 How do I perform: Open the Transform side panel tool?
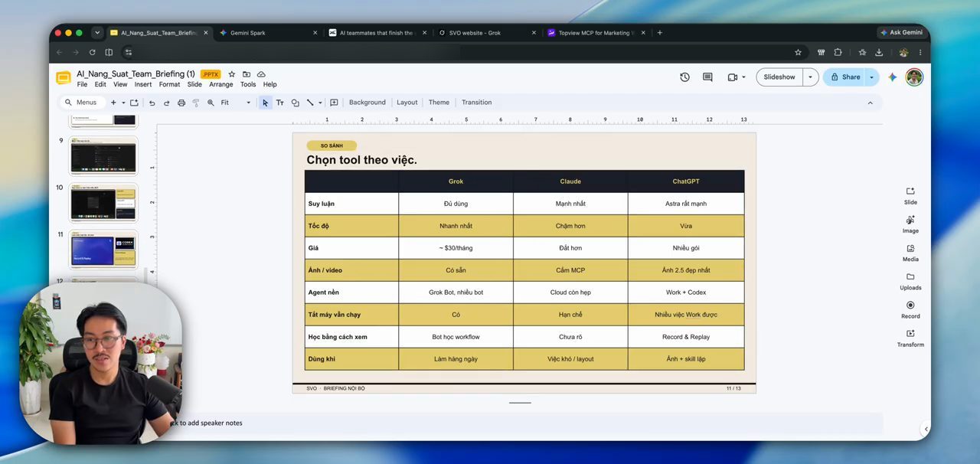click(x=910, y=338)
